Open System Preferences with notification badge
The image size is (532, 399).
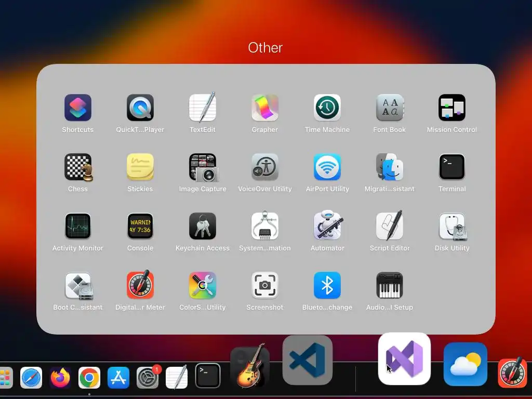coord(148,377)
